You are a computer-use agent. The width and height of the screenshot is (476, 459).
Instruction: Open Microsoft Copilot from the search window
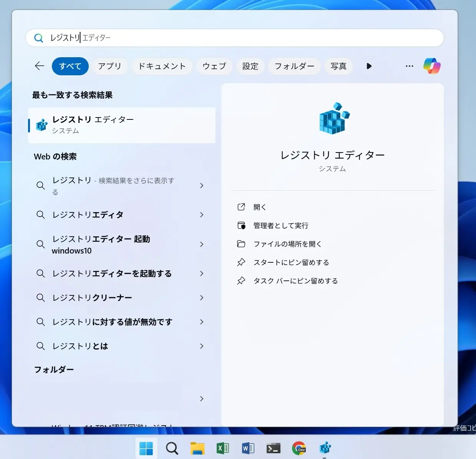[432, 66]
